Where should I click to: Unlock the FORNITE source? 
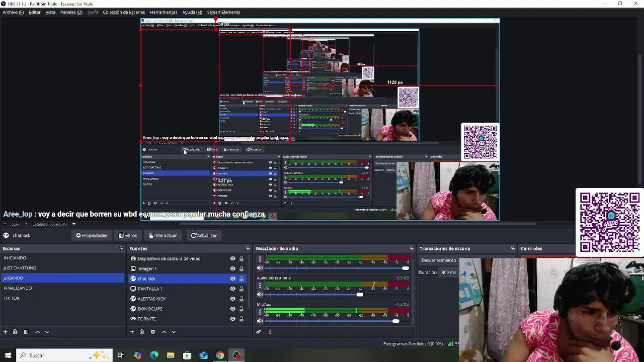tap(242, 319)
